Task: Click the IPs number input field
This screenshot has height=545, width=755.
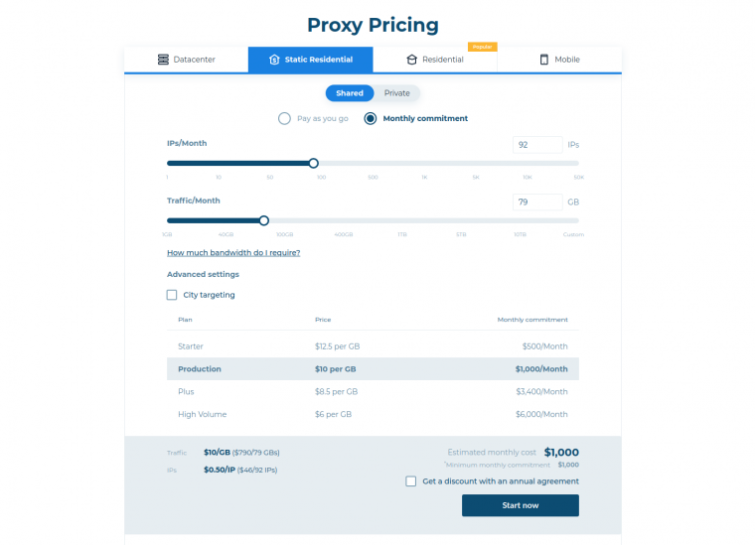Action: pyautogui.click(x=537, y=144)
